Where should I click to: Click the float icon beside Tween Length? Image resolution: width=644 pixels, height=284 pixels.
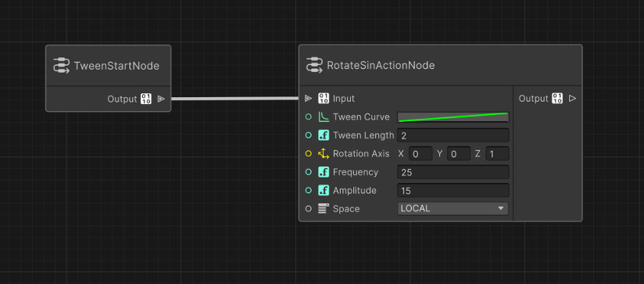(324, 135)
